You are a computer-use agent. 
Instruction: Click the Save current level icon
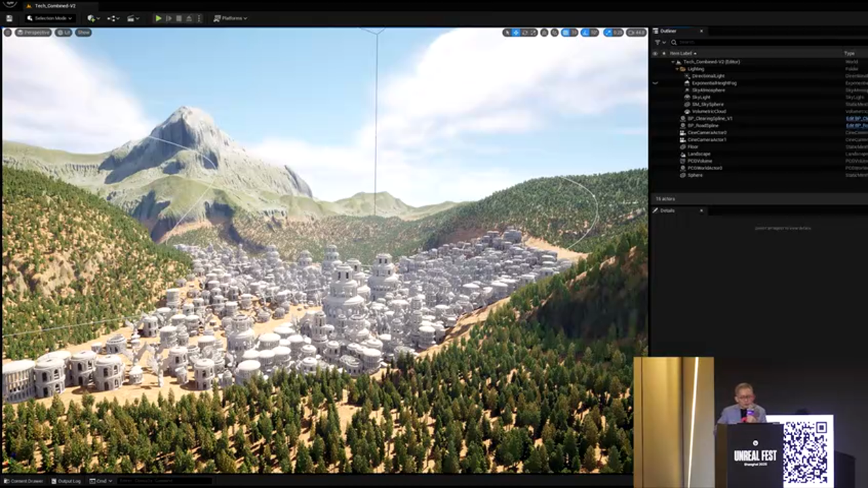tap(9, 18)
